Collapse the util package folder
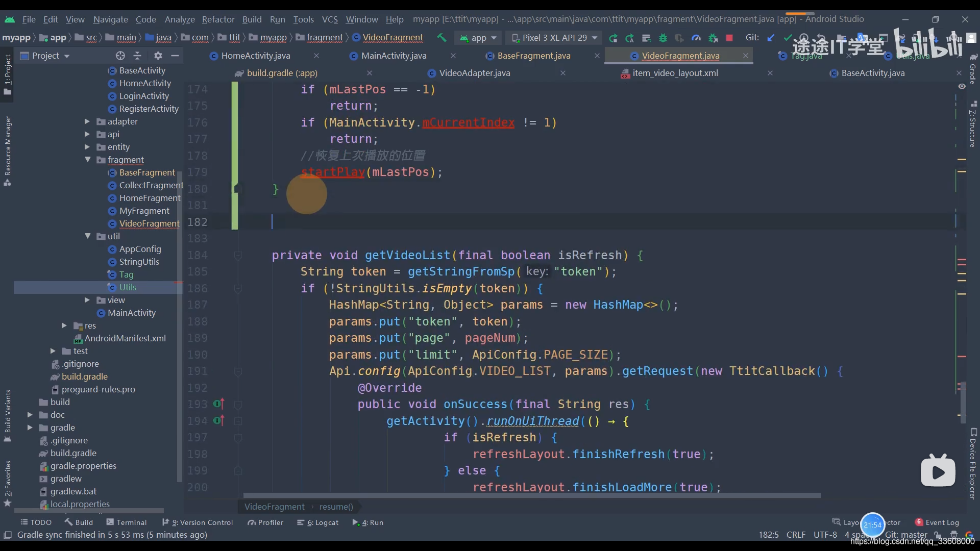 coord(87,236)
